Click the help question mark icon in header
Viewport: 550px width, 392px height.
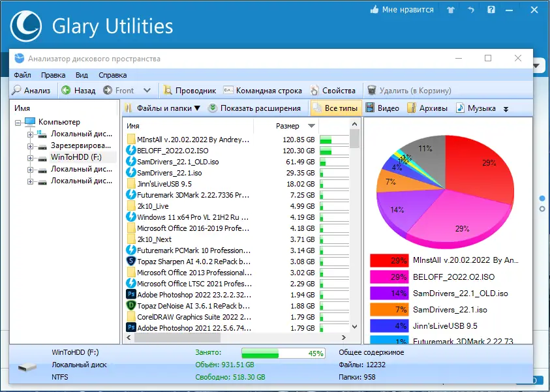coord(491,10)
